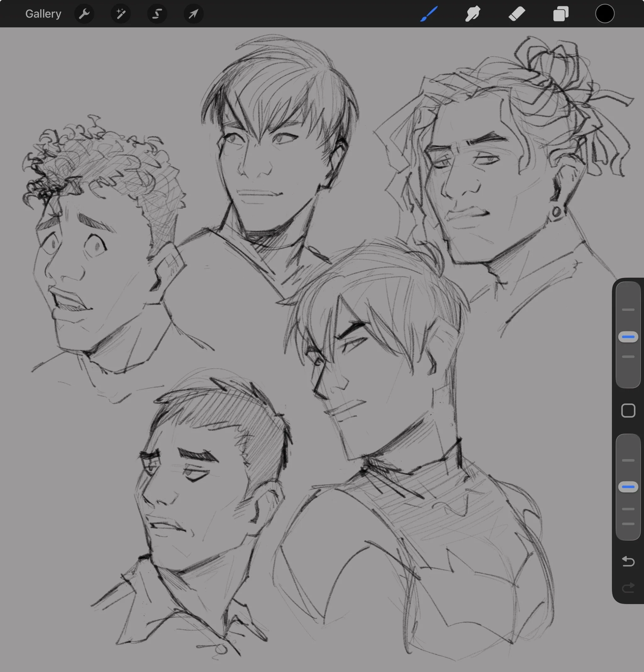Click the upper notch on the size slider
The image size is (644, 672).
628,310
